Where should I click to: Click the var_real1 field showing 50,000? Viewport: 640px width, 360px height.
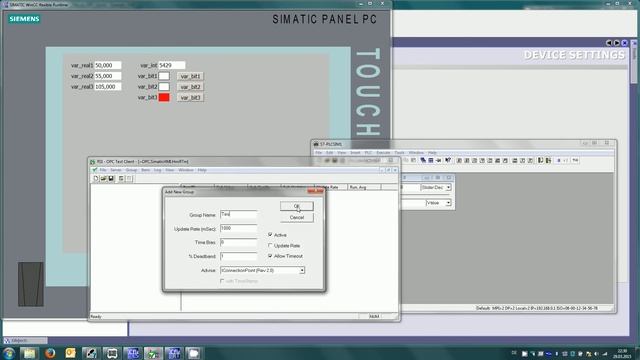pos(108,65)
